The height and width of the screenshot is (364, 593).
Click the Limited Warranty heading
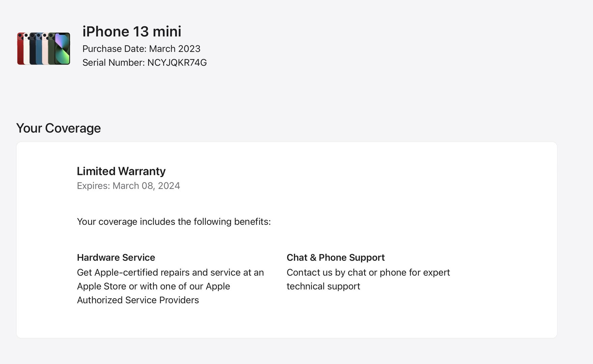coord(121,171)
